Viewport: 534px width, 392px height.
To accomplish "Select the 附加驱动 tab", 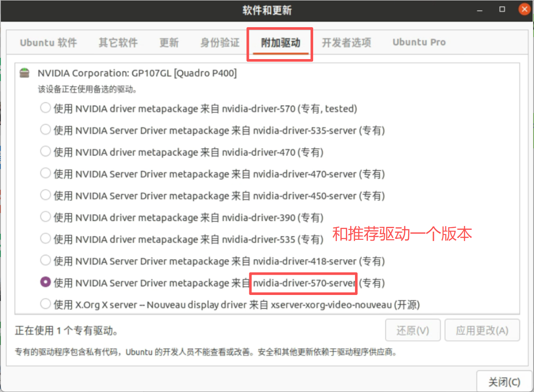I will tap(280, 42).
